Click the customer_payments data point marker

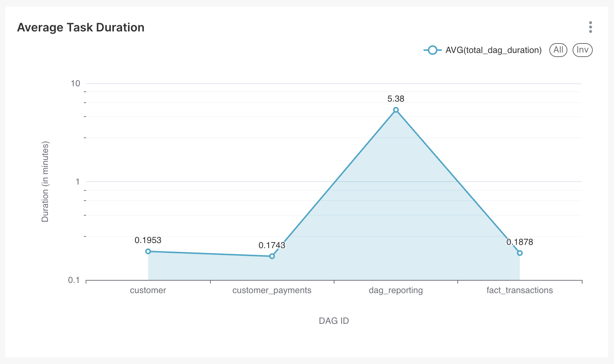click(272, 256)
